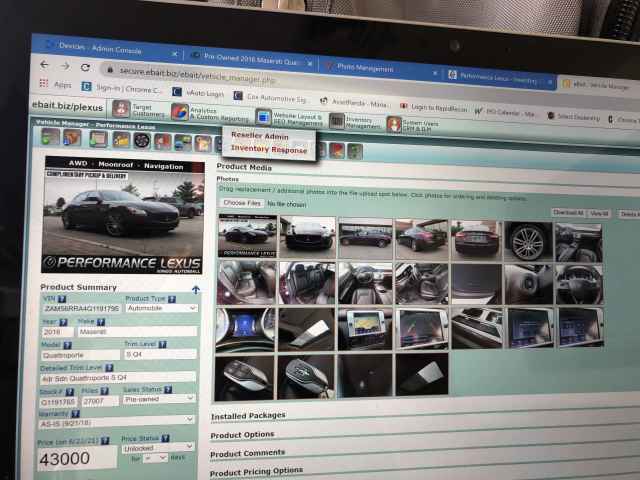Close the Devices - Admin Console tab
This screenshot has height=480, width=640.
point(175,53)
